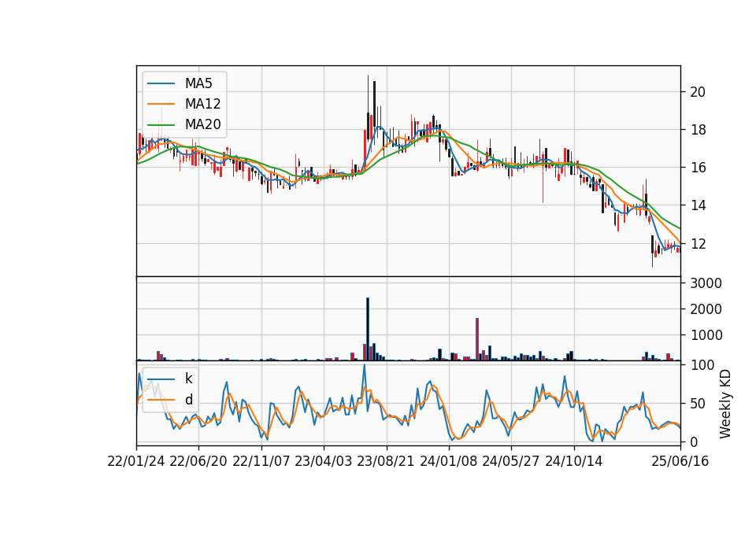Screen dimensions: 756x543
Task: Click the Weekly KD axis label
Action: (724, 404)
